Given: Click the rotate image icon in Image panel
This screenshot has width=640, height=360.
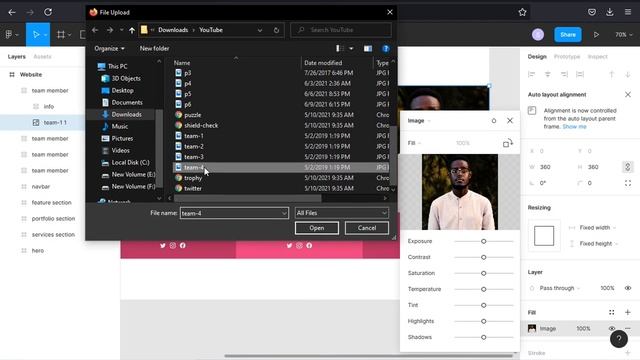Looking at the screenshot, I should point(508,143).
